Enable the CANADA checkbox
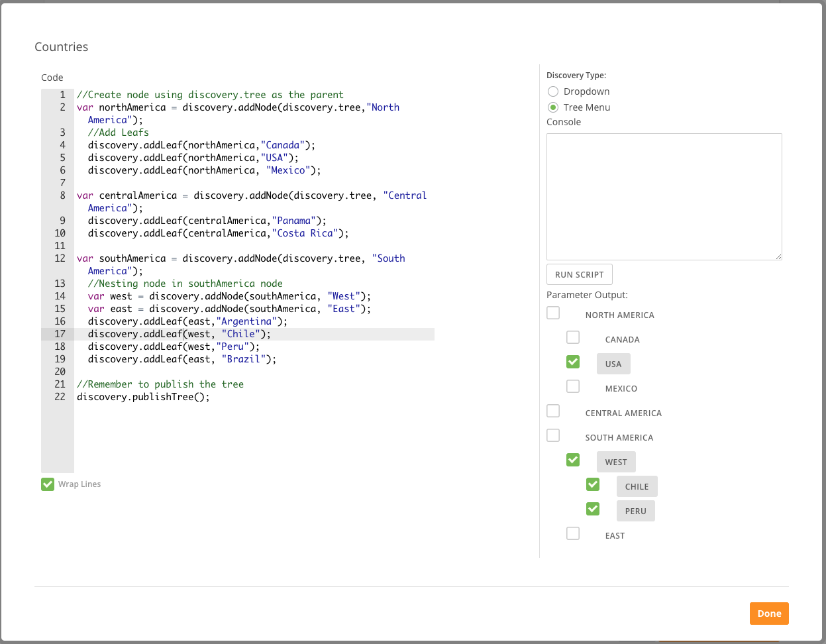The image size is (826, 644). (x=573, y=337)
